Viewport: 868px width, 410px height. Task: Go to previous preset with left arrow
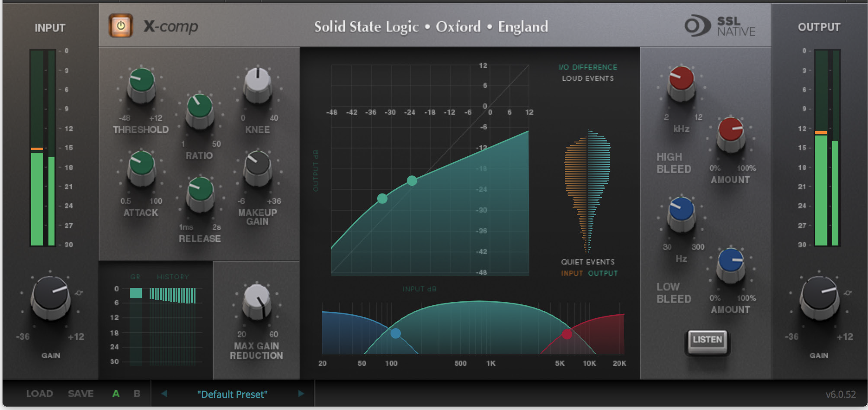164,394
